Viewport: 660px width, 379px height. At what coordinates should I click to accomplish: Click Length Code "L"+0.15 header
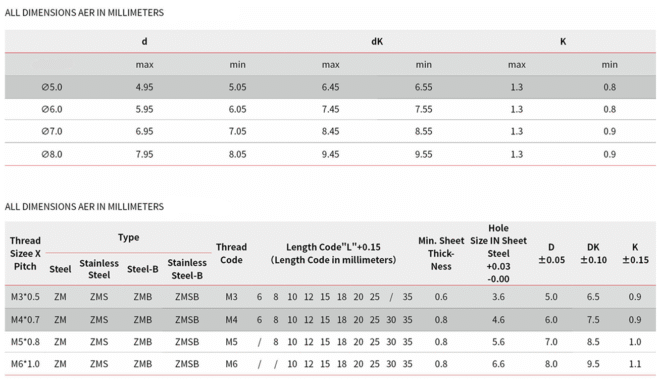[333, 254]
